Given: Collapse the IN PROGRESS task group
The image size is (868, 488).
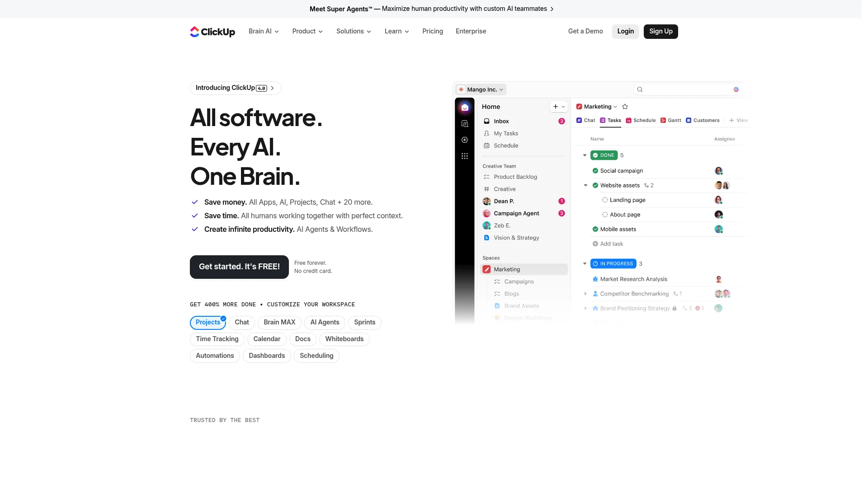Looking at the screenshot, I should point(585,264).
